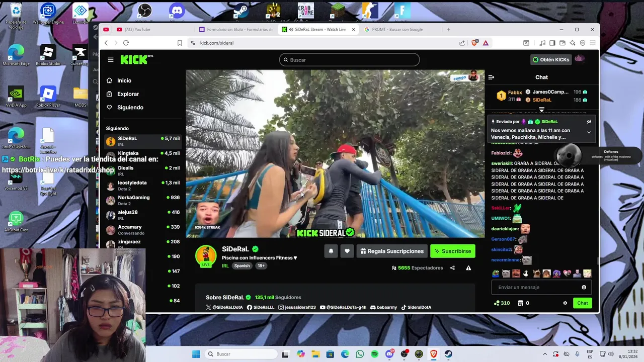Send message with green Chat button
The height and width of the screenshot is (362, 644).
click(x=582, y=303)
